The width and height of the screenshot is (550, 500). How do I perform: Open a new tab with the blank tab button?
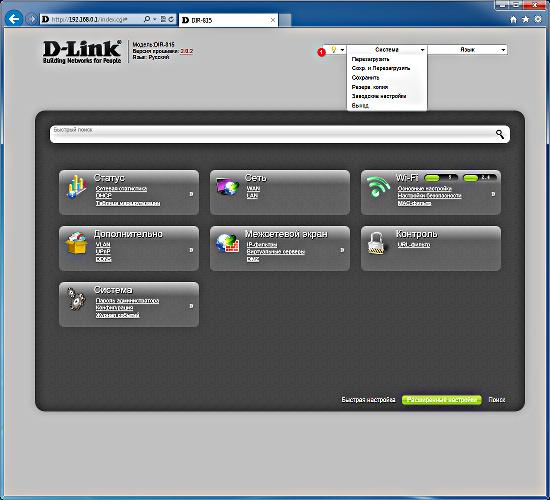tap(285, 20)
